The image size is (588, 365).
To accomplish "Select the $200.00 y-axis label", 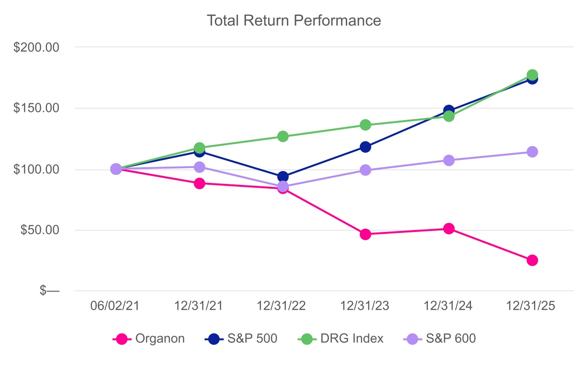I will 36,48.
